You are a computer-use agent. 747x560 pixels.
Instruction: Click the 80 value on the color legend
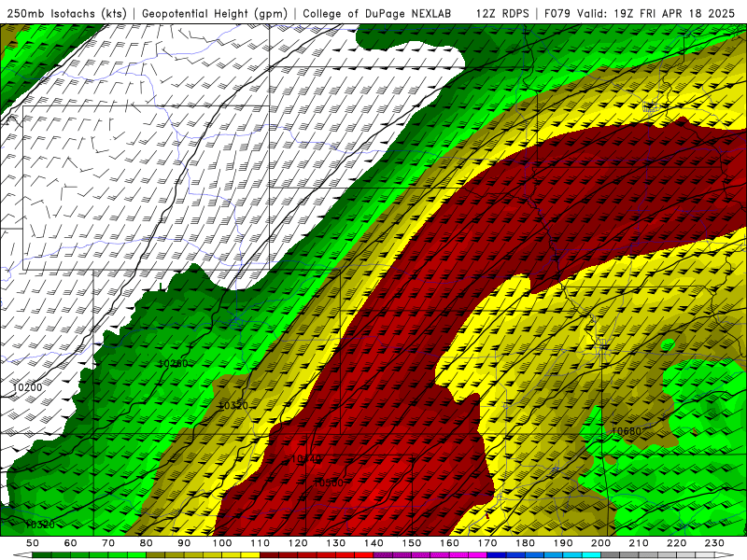coord(147,543)
